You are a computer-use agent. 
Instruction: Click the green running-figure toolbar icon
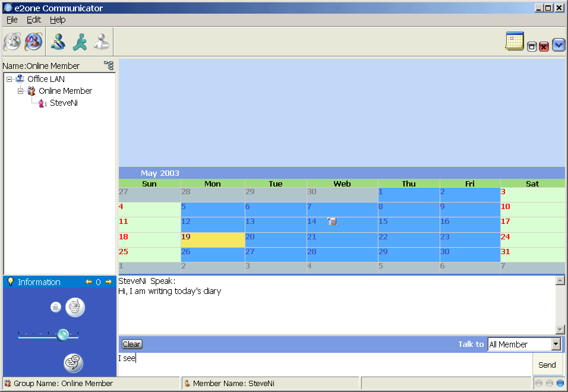pyautogui.click(x=80, y=42)
